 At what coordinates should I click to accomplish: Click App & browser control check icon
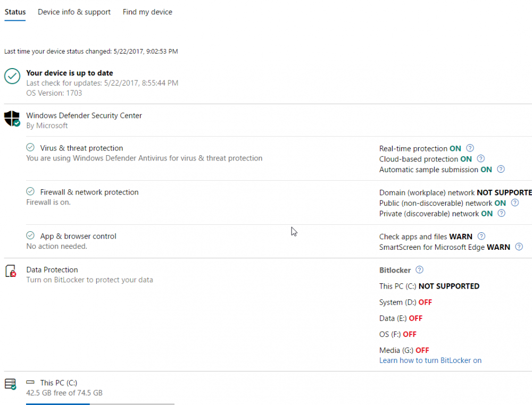pyautogui.click(x=30, y=236)
